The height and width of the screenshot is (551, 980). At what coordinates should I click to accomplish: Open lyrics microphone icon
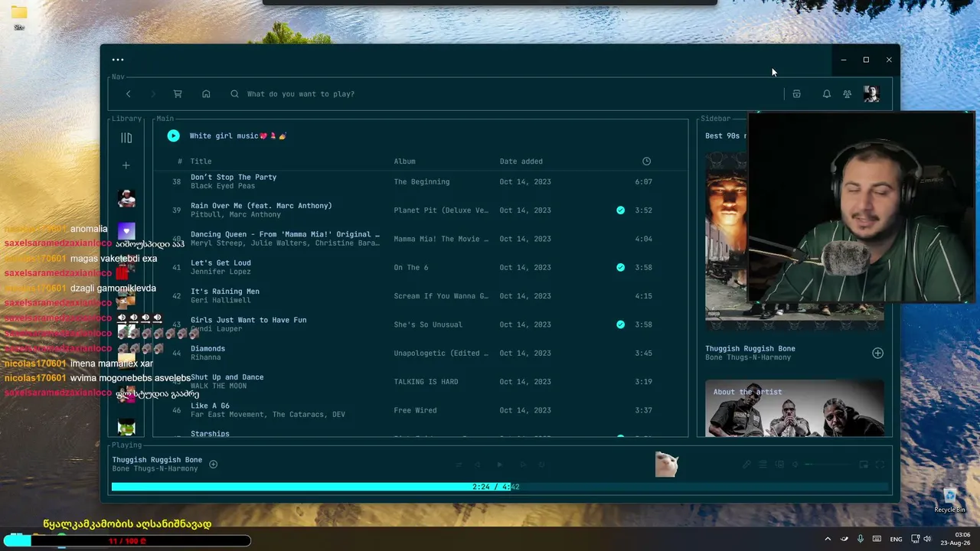746,465
